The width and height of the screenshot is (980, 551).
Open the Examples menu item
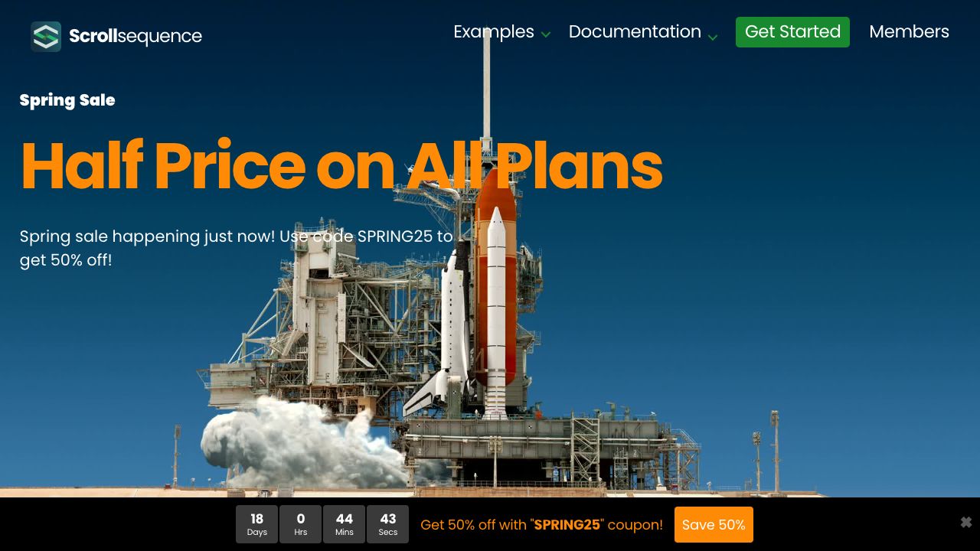point(493,32)
